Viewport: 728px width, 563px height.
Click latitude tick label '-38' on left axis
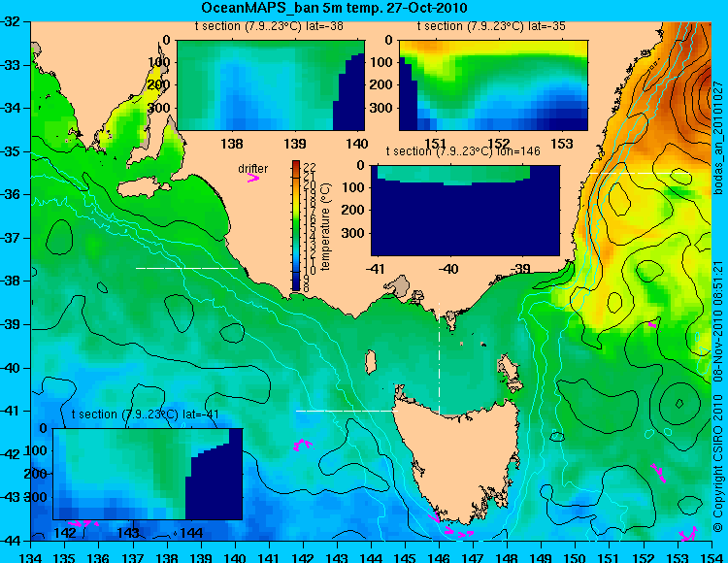[11, 281]
